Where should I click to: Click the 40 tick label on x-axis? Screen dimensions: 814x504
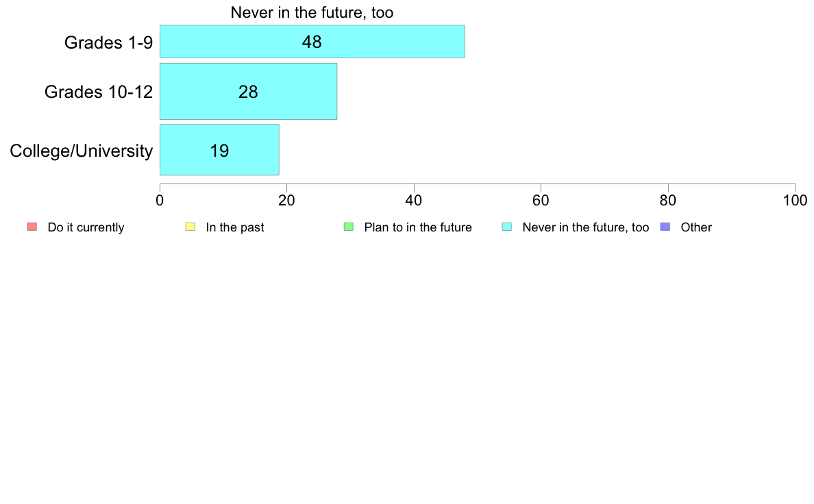[414, 201]
